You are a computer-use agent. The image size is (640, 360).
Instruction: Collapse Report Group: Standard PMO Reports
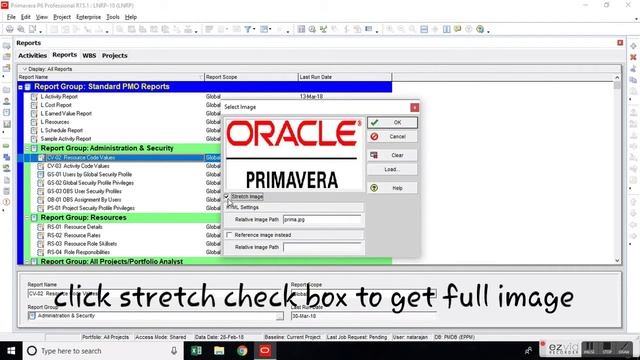click(20, 87)
